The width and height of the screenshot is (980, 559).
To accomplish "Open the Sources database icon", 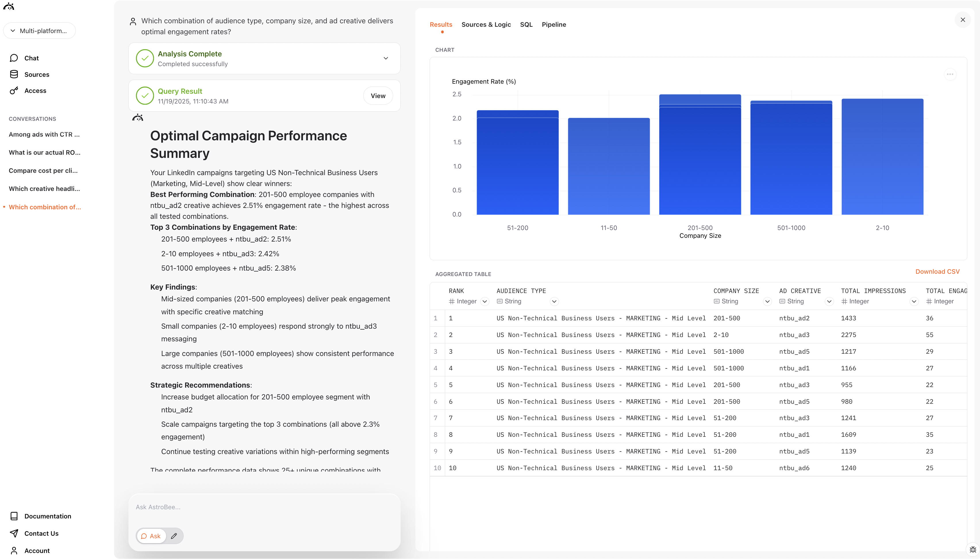I will click(14, 74).
